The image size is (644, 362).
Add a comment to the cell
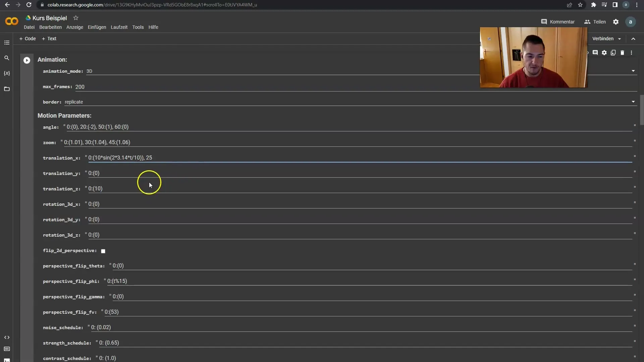[595, 53]
